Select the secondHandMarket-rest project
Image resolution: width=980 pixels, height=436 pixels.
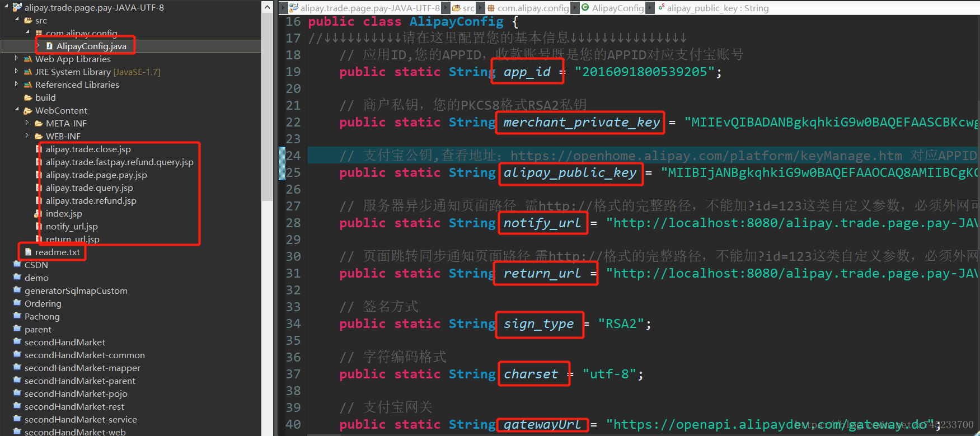[74, 406]
